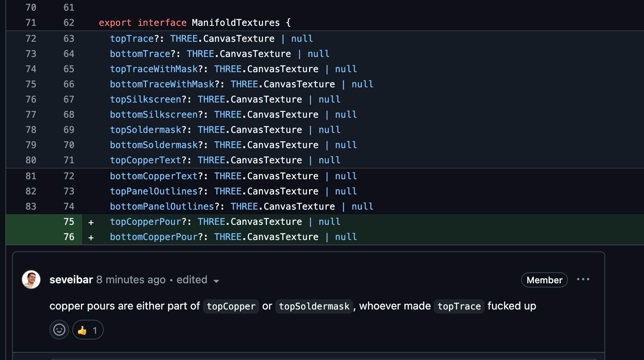This screenshot has height=360, width=644.
Task: Open the comment's three-dot options menu
Action: tap(583, 279)
